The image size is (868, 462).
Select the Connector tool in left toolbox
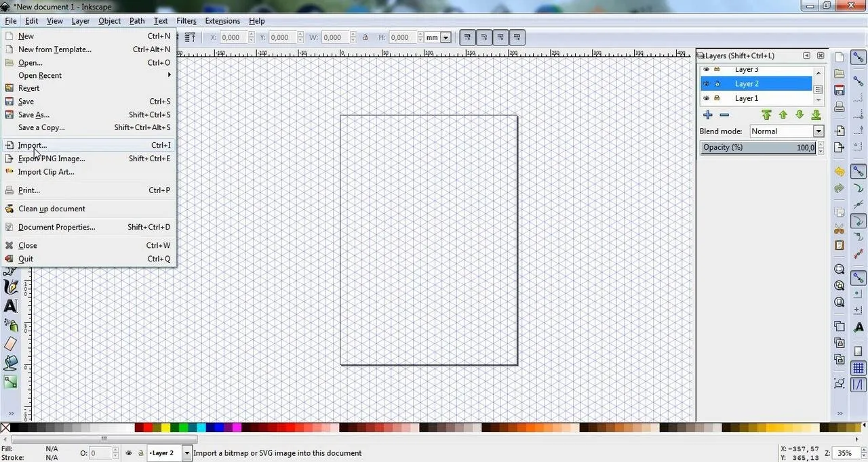tap(10, 382)
